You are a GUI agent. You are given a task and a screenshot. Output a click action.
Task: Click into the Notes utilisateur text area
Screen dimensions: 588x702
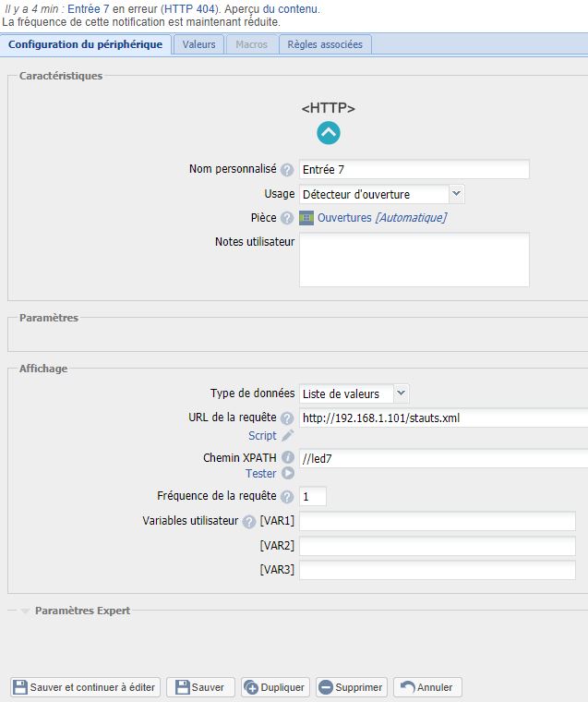point(414,260)
